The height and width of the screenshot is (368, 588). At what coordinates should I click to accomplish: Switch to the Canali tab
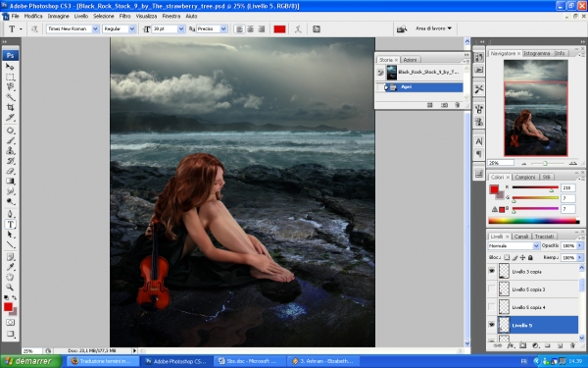[x=521, y=237]
